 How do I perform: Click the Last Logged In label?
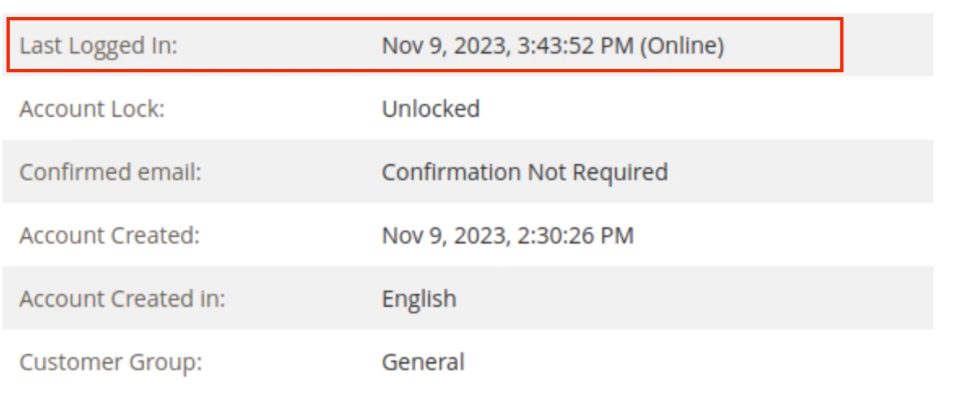[98, 46]
